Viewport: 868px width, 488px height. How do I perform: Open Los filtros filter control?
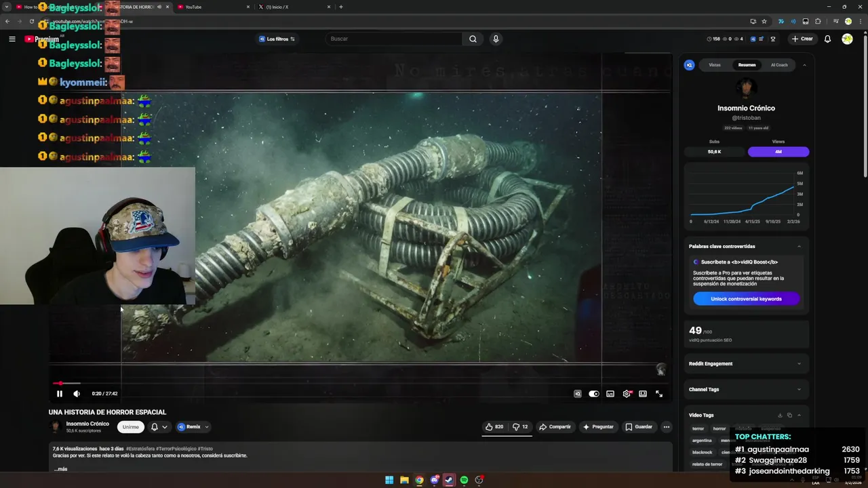pyautogui.click(x=277, y=39)
